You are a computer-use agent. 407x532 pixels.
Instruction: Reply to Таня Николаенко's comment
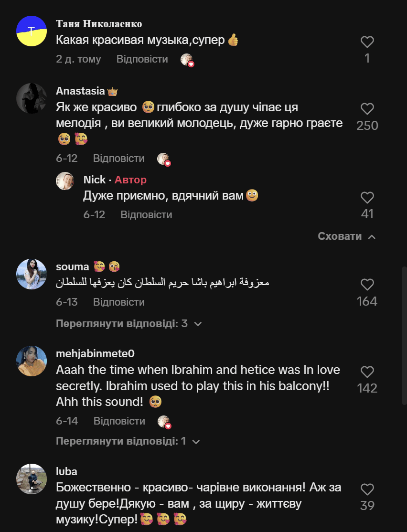(142, 59)
